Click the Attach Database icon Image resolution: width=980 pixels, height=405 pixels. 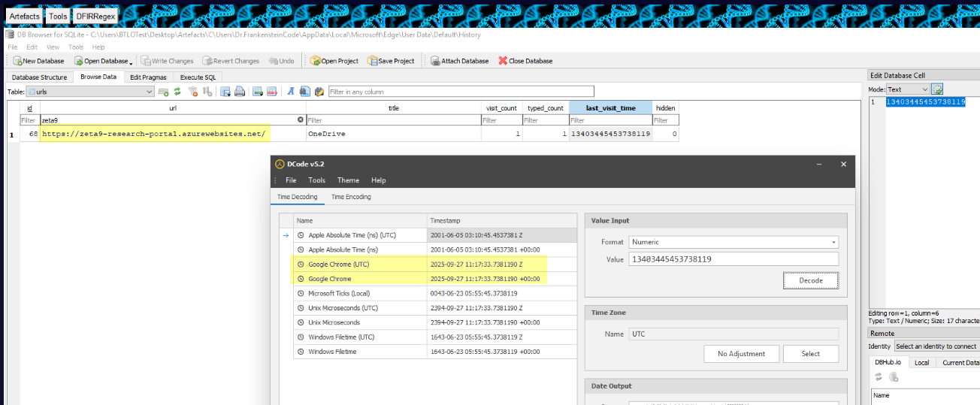coord(434,61)
